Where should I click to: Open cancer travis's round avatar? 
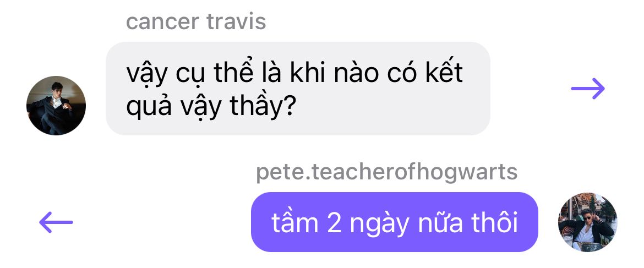pos(56,106)
